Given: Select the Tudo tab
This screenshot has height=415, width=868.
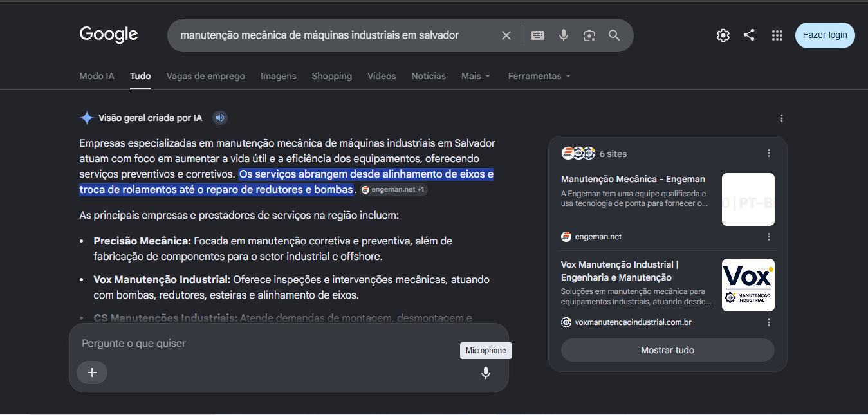Looking at the screenshot, I should (140, 76).
